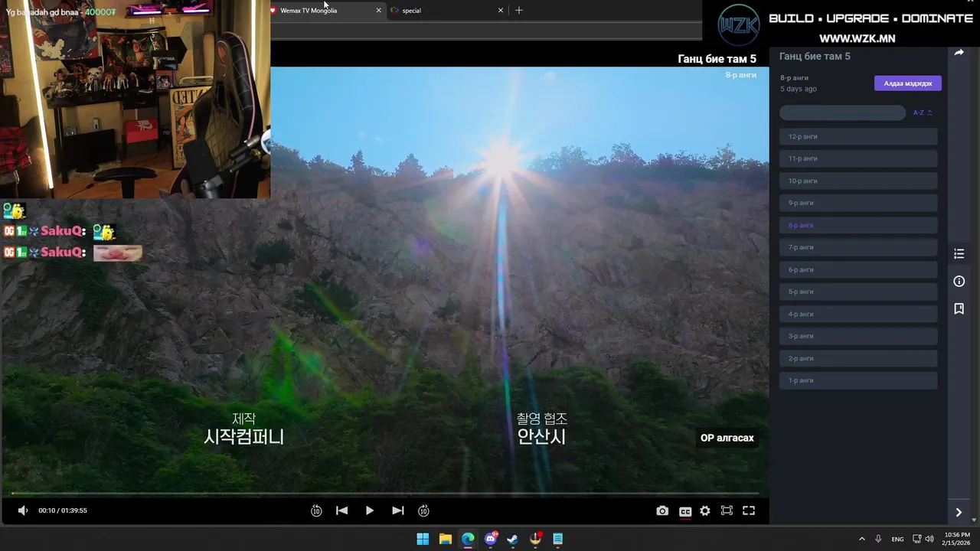Toggle closed captions CC
The height and width of the screenshot is (551, 980).
(x=685, y=511)
